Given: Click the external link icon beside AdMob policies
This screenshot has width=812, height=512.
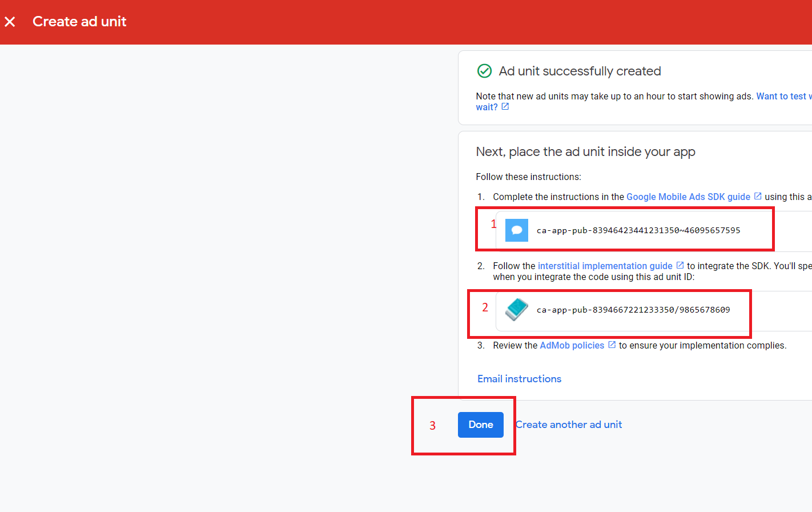Looking at the screenshot, I should coord(612,344).
